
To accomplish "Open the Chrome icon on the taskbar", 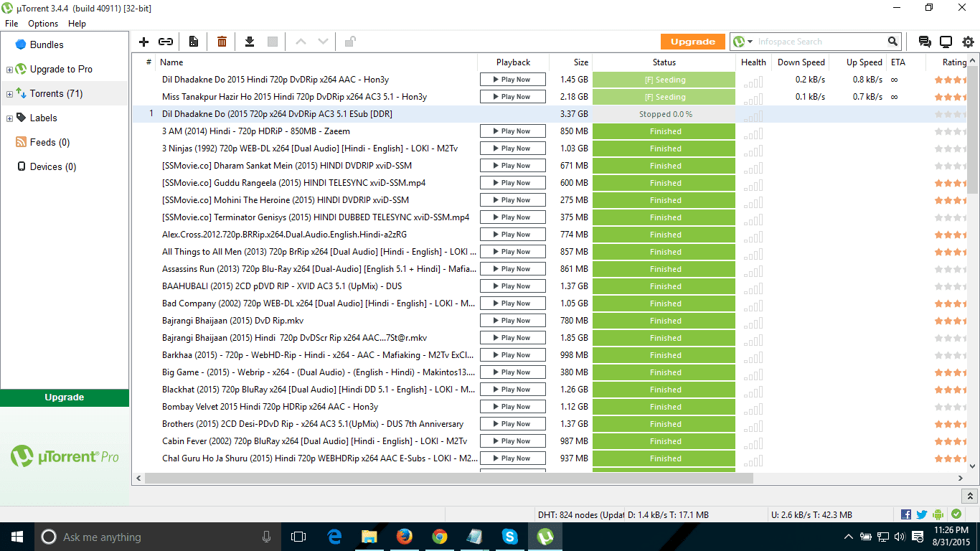I will tap(440, 537).
